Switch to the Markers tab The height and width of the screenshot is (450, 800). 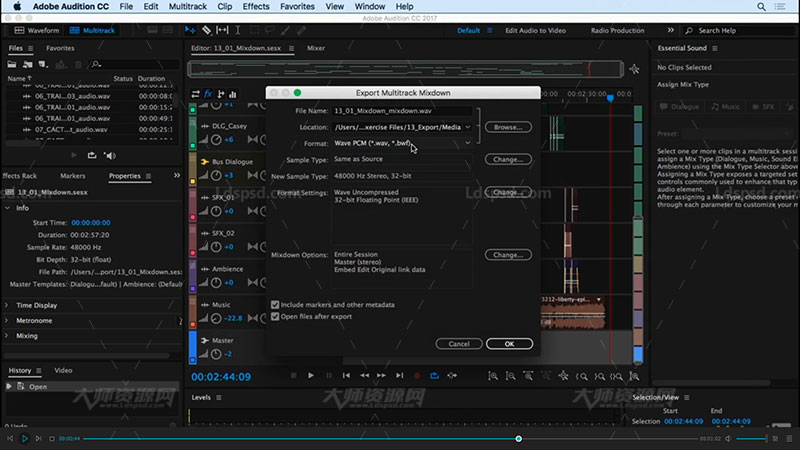(72, 176)
